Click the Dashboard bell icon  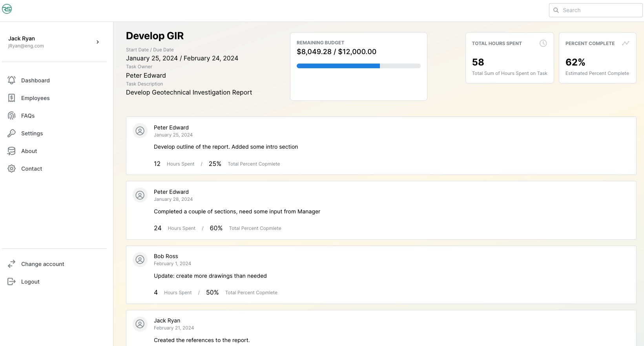click(12, 80)
